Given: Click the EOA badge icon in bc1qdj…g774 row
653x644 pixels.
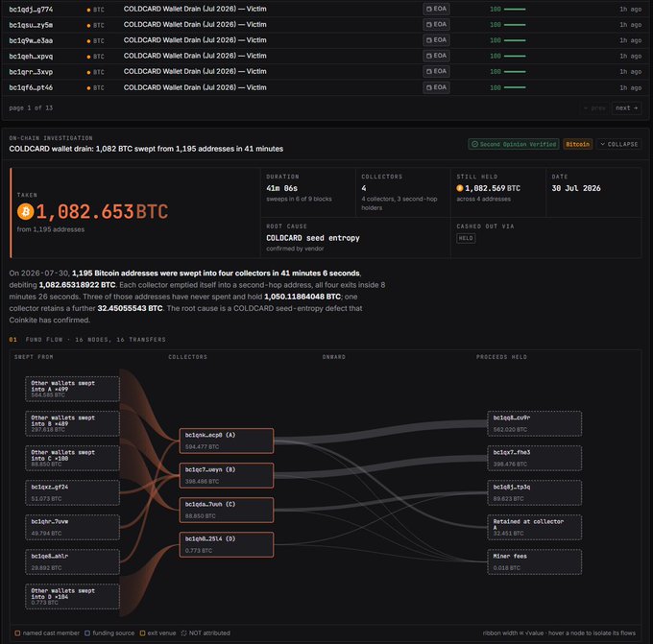Looking at the screenshot, I should coord(429,9).
